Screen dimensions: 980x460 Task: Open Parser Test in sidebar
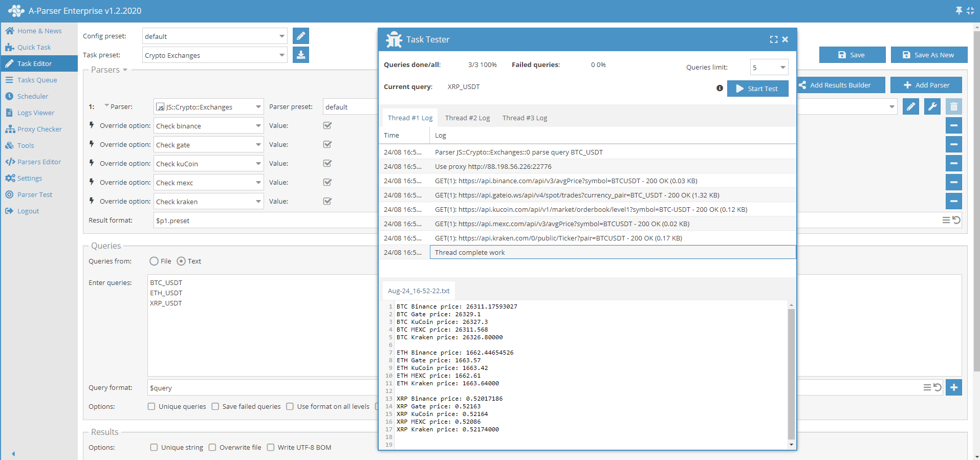coord(39,194)
